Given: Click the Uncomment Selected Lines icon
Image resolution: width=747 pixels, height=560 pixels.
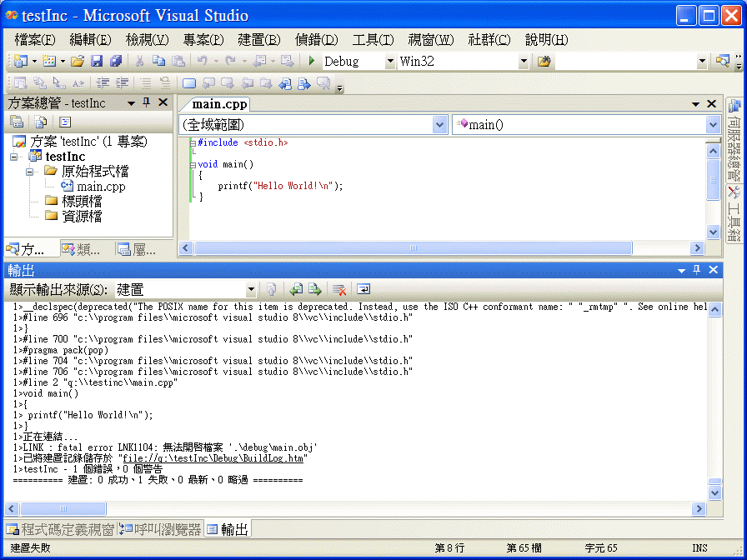Looking at the screenshot, I should 165,83.
